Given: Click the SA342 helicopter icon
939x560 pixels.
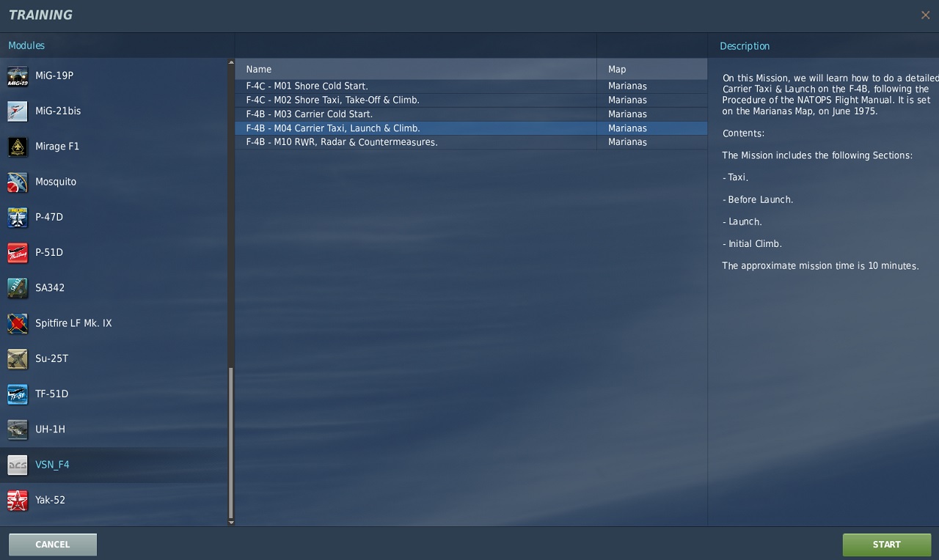Looking at the screenshot, I should point(18,288).
